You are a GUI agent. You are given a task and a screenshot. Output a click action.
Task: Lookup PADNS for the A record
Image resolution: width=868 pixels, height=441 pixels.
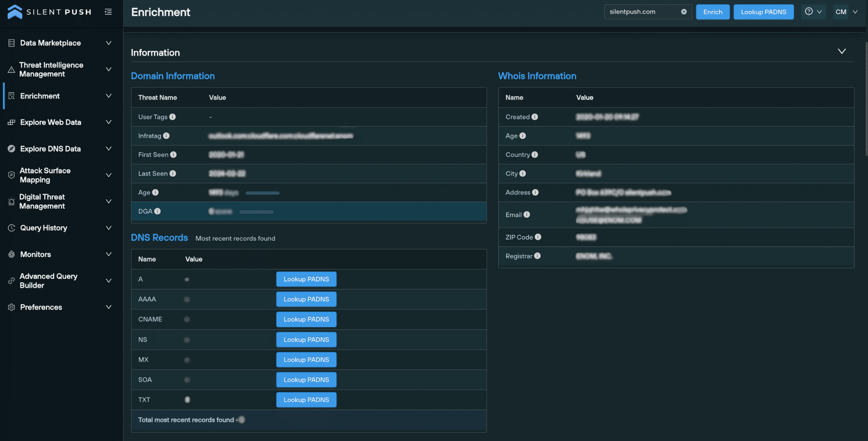[x=306, y=279]
